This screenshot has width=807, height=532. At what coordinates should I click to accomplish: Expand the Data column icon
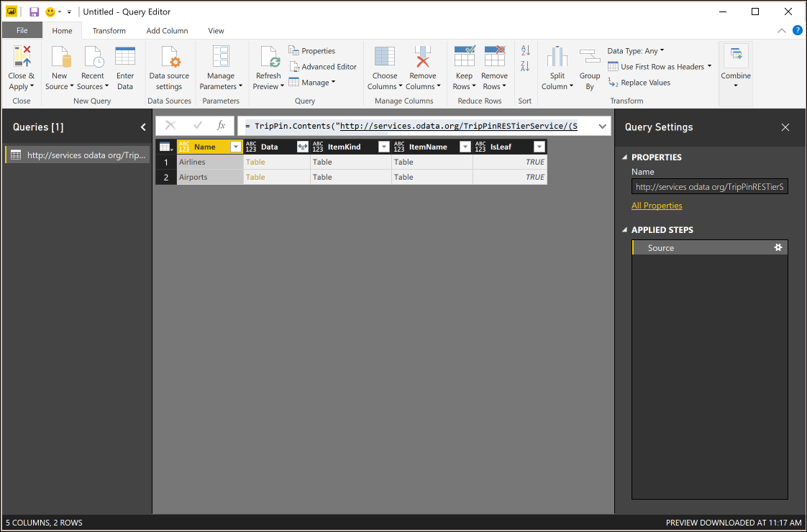coord(303,147)
